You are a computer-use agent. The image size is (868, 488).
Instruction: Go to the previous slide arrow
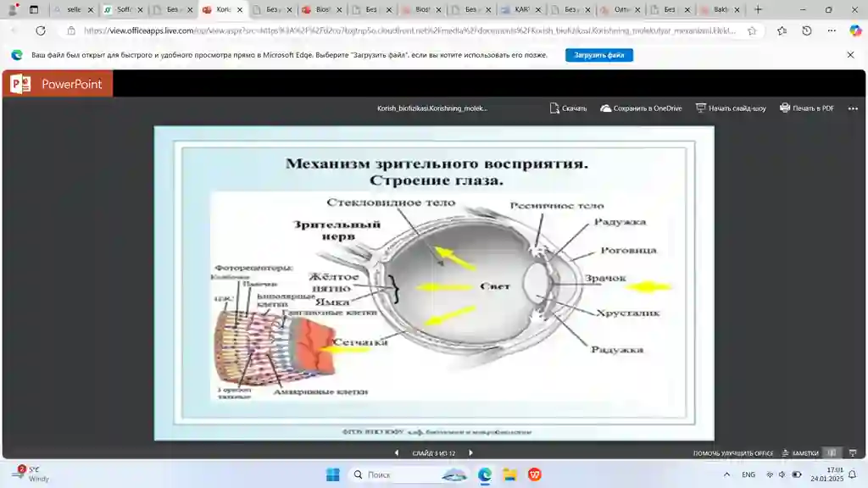coord(396,453)
